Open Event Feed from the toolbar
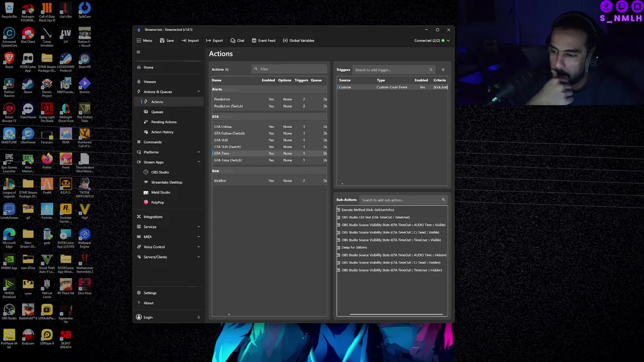 click(x=264, y=40)
